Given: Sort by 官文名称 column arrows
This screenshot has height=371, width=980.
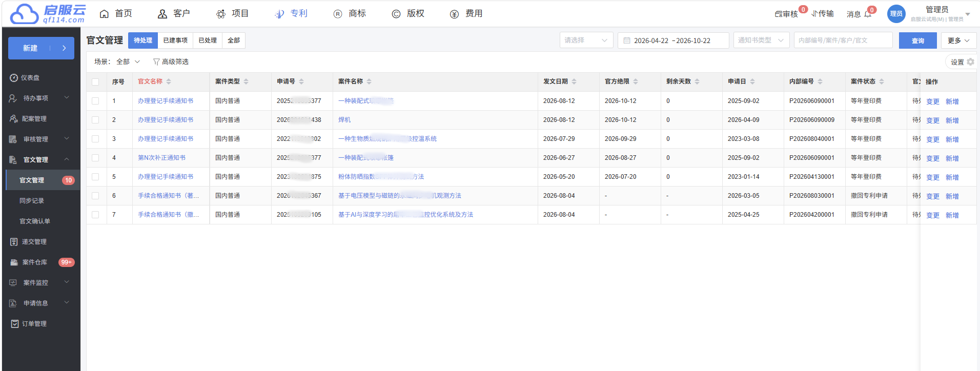Looking at the screenshot, I should click(x=169, y=81).
